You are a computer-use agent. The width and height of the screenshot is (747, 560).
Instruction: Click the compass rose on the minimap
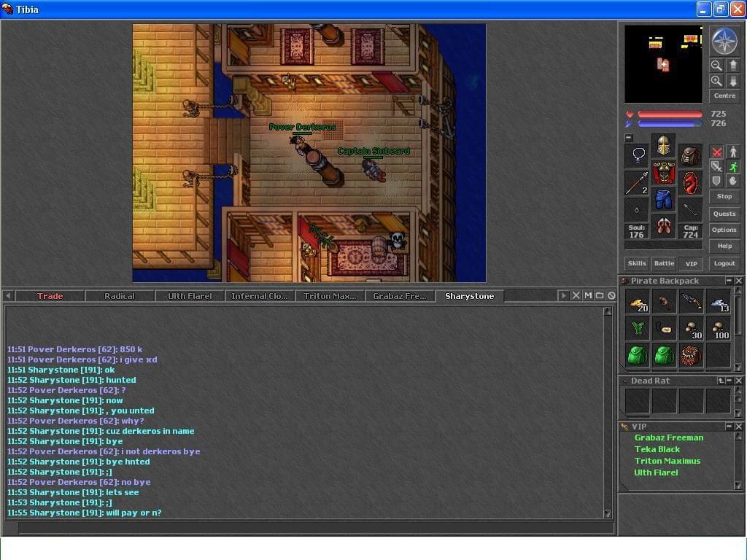coord(724,41)
